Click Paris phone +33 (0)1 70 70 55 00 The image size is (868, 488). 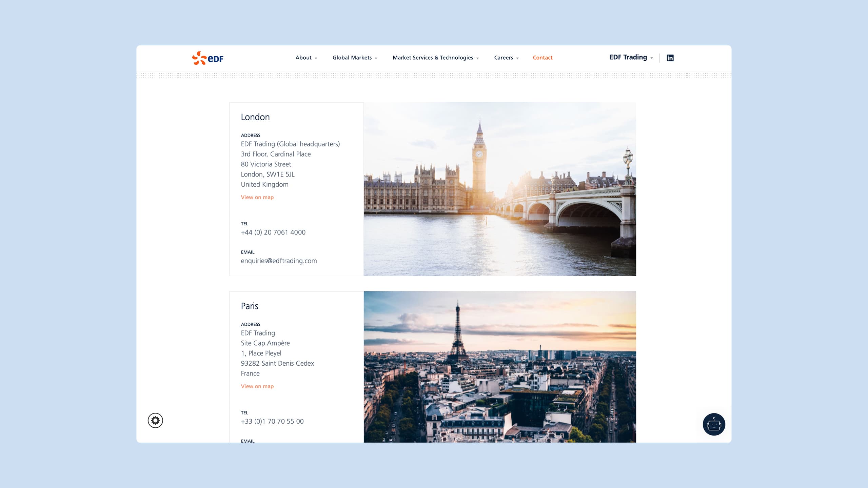[x=272, y=421]
